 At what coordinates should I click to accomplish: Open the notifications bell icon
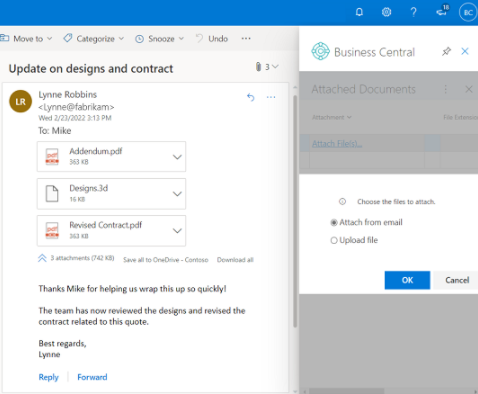(x=359, y=12)
